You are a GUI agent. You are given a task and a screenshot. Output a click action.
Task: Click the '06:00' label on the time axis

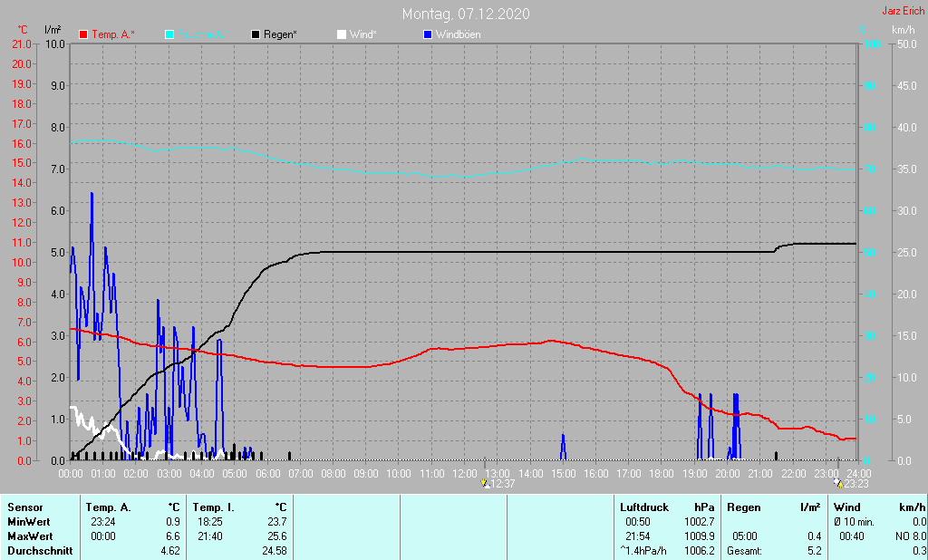pos(267,474)
